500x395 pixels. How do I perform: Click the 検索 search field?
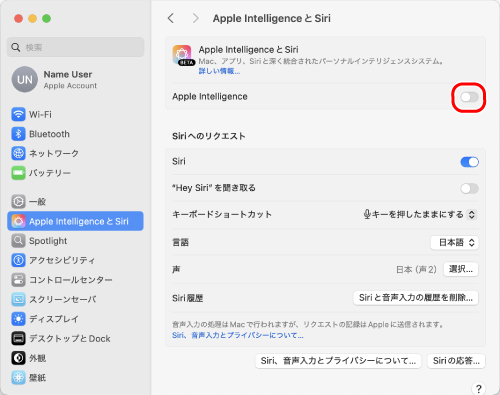[75, 47]
